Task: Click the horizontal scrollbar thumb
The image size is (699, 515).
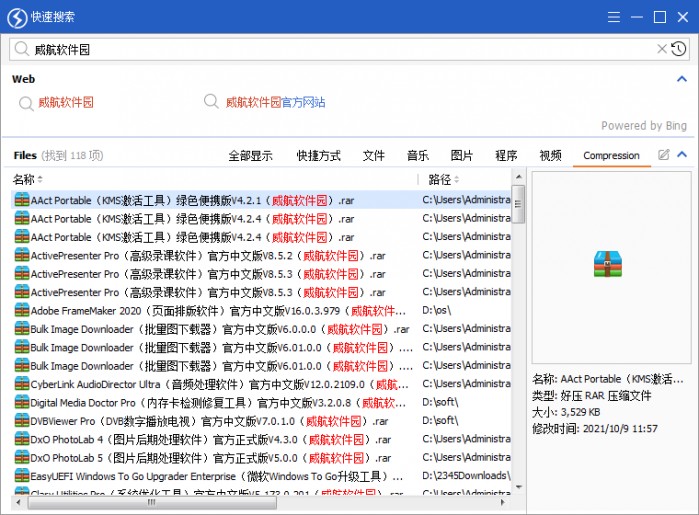Action: tap(152, 502)
